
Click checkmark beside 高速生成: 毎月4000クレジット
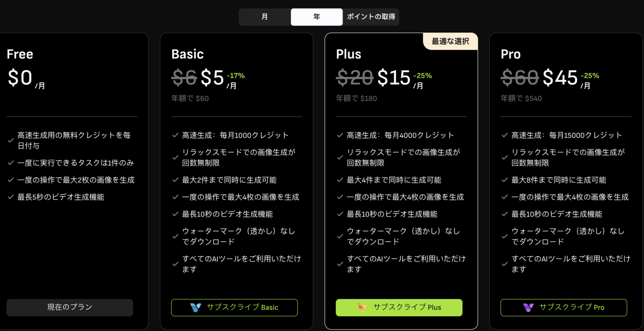(x=340, y=135)
